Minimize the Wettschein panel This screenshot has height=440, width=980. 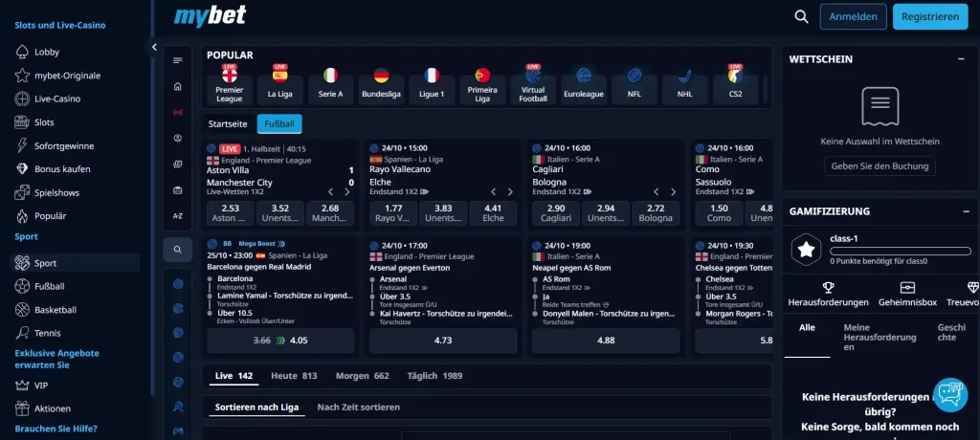961,58
